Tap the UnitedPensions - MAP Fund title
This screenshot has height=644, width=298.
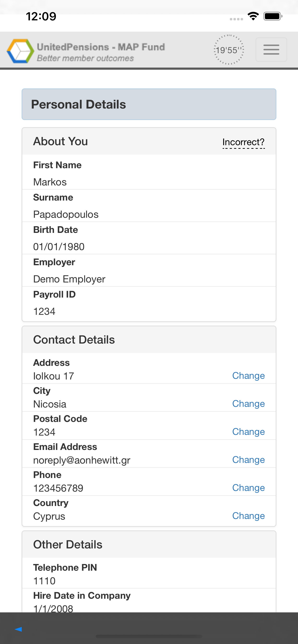point(101,47)
